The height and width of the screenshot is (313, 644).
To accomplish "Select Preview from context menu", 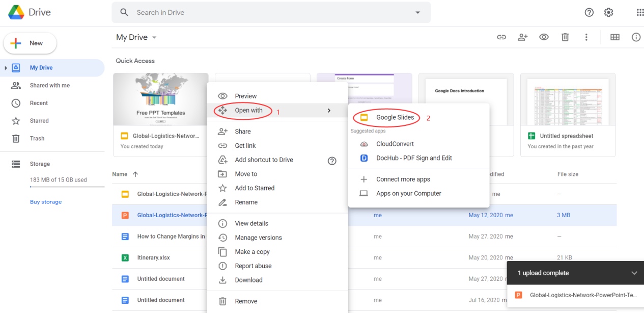I will point(277,96).
